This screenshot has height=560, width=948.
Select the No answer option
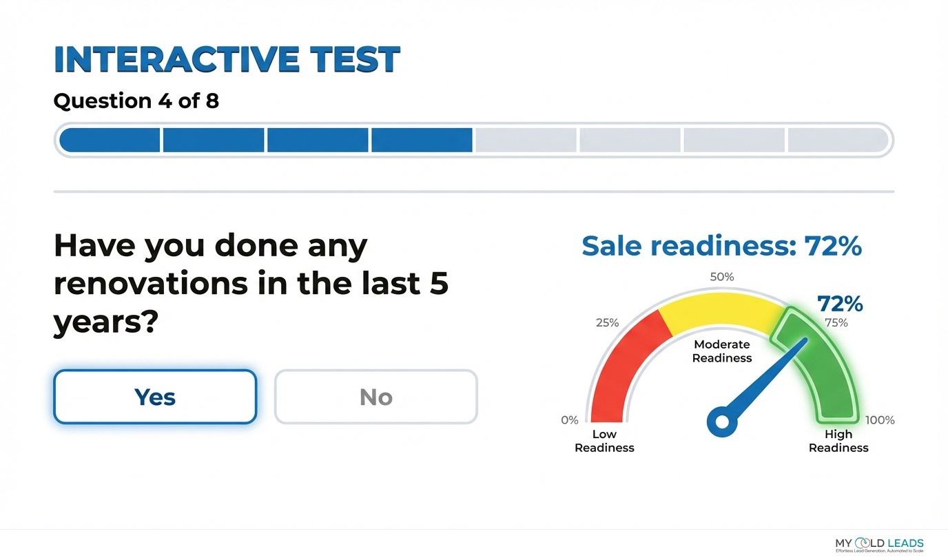click(376, 396)
